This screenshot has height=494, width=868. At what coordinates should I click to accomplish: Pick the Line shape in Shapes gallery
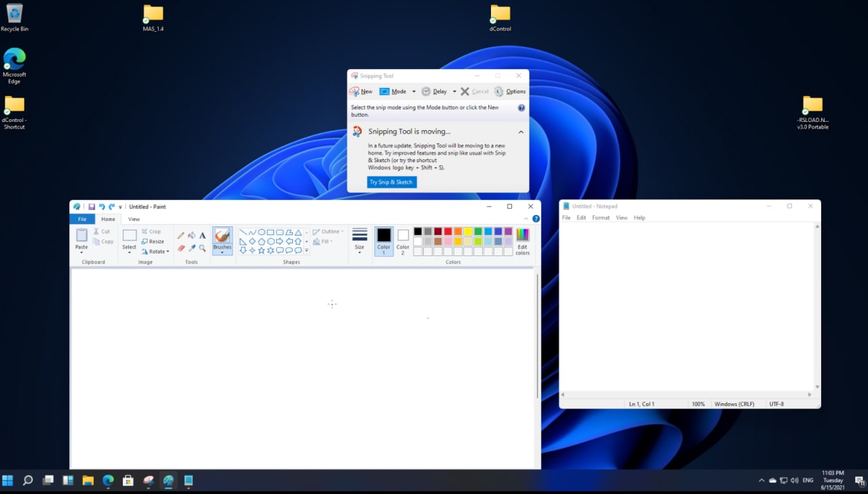pyautogui.click(x=243, y=232)
